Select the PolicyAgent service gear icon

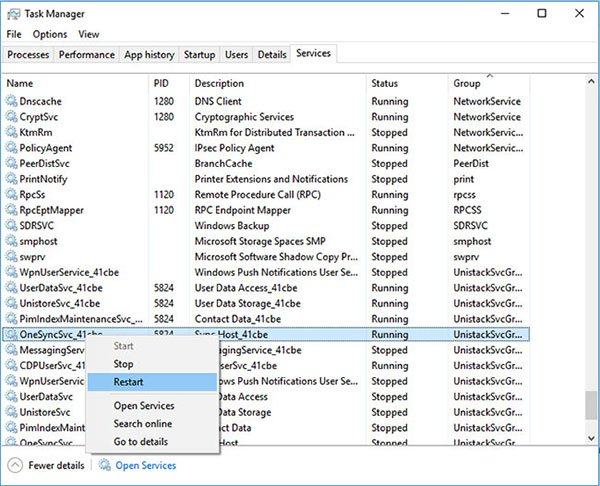point(12,148)
